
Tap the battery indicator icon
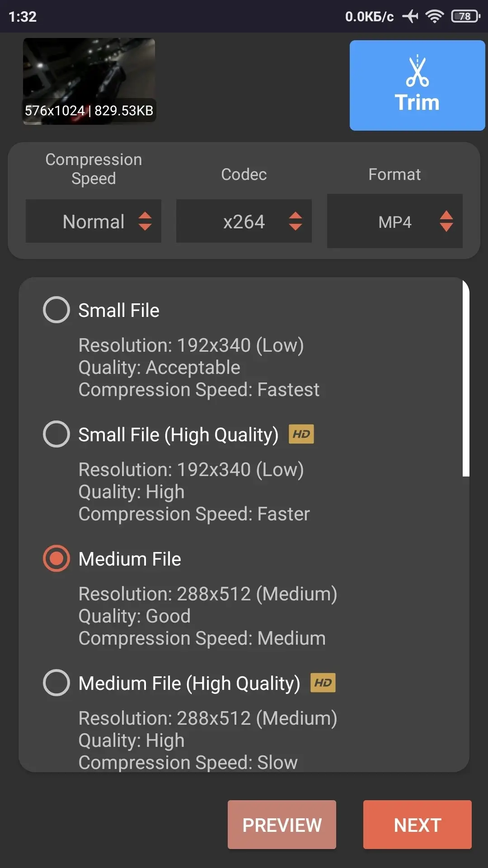pyautogui.click(x=465, y=17)
